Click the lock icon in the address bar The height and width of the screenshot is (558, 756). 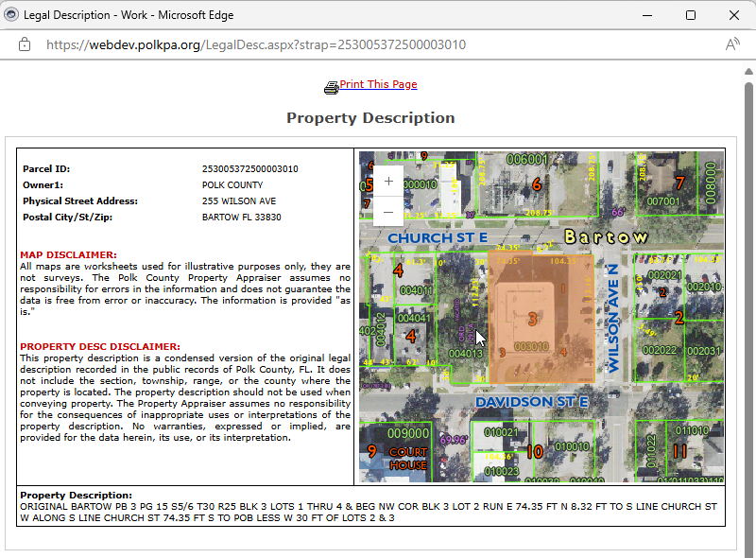pos(24,44)
